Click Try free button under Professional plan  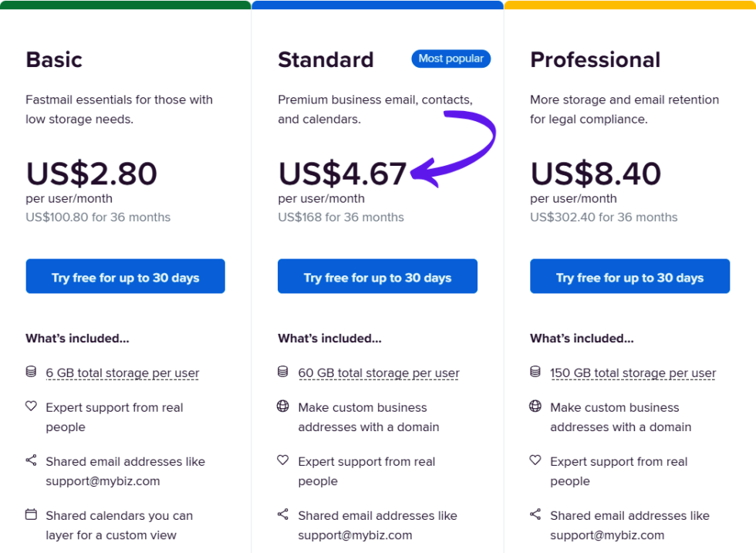click(x=629, y=276)
